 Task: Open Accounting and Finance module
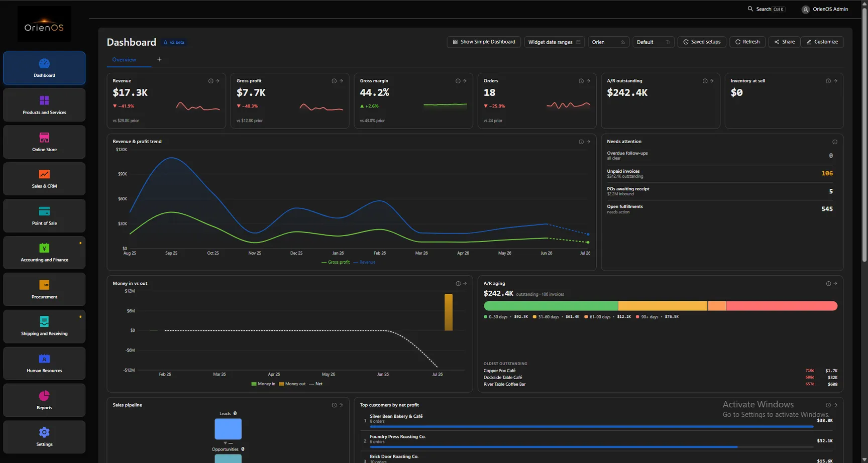44,253
